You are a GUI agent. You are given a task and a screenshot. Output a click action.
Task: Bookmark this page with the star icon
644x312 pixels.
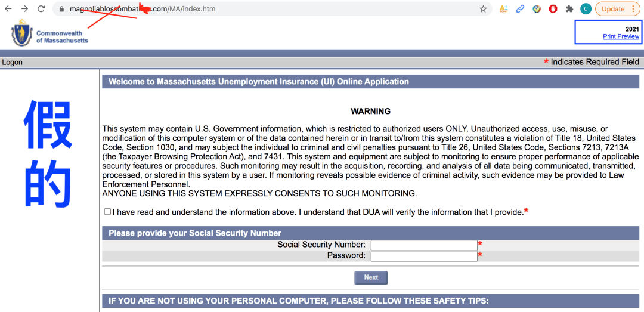pyautogui.click(x=483, y=8)
